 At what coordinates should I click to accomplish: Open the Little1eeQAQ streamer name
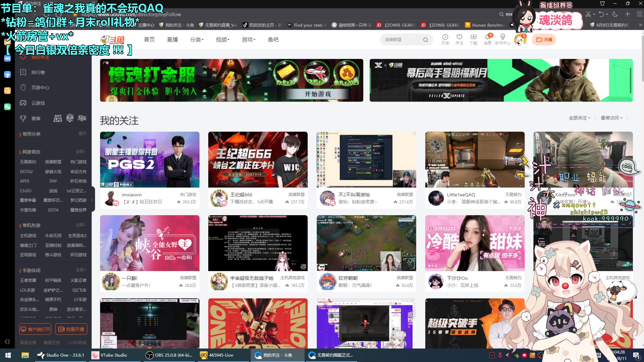pos(461,195)
